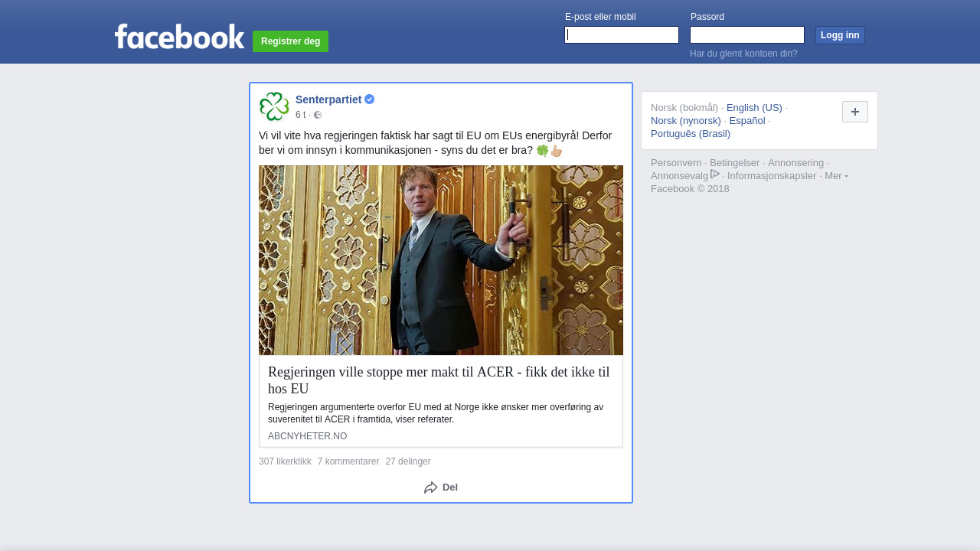Switch language to Español
This screenshot has height=551, width=980.
(x=747, y=121)
